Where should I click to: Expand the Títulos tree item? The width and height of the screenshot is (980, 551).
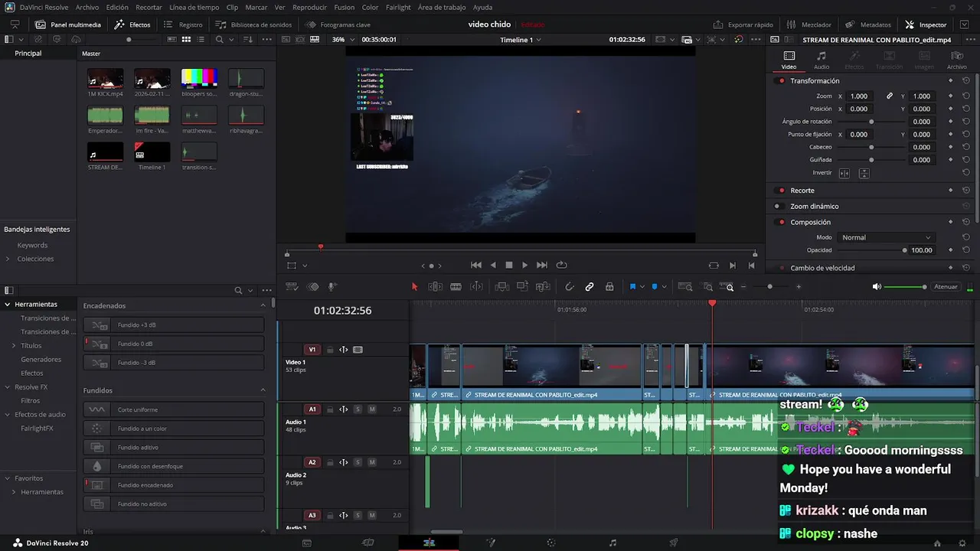15,346
